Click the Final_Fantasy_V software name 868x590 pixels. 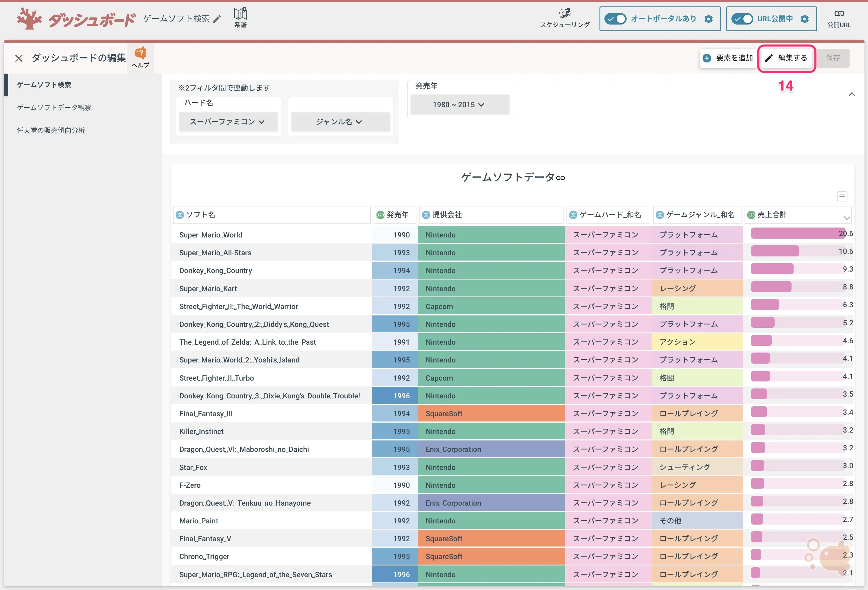tap(205, 539)
